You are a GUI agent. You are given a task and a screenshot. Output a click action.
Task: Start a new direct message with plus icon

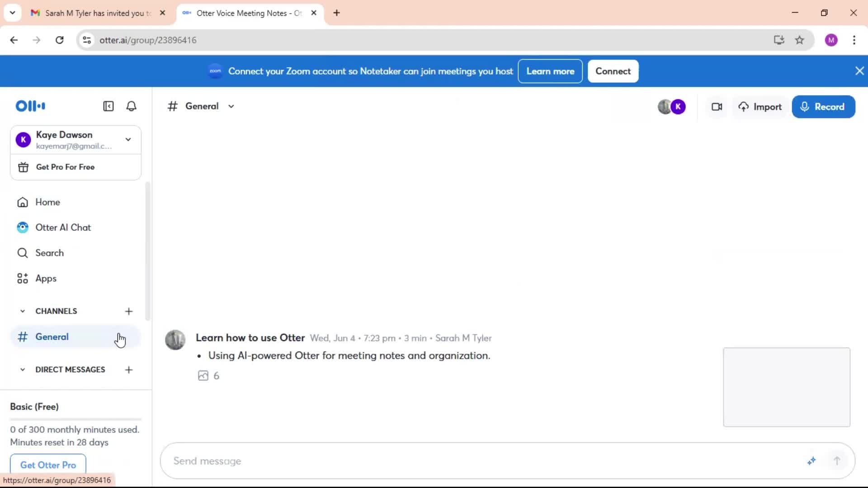click(129, 370)
